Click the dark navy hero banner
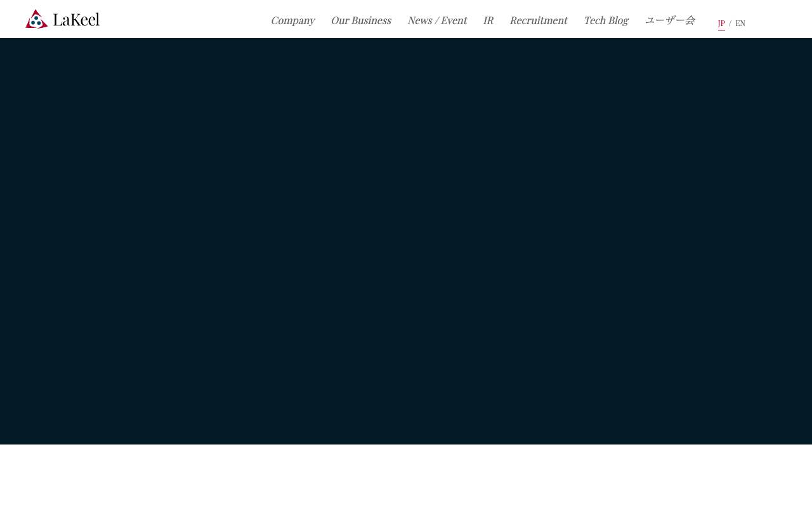812x508 pixels. [x=406, y=241]
